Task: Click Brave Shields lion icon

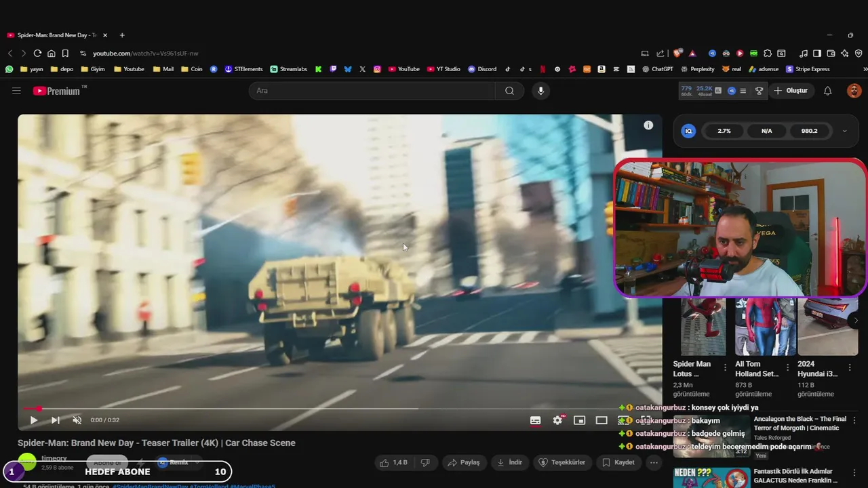Action: pos(677,54)
